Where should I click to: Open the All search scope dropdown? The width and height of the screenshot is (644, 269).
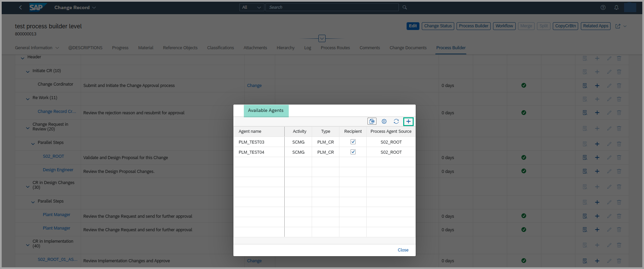[252, 7]
